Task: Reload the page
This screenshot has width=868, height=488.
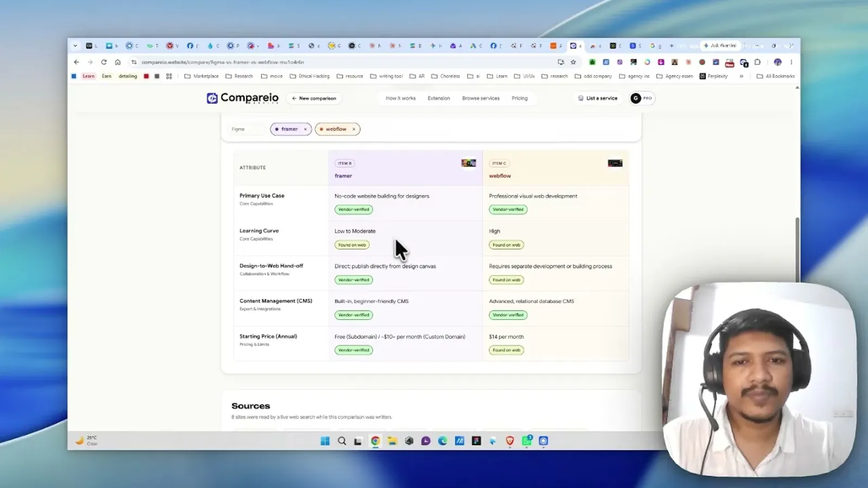Action: tap(104, 62)
